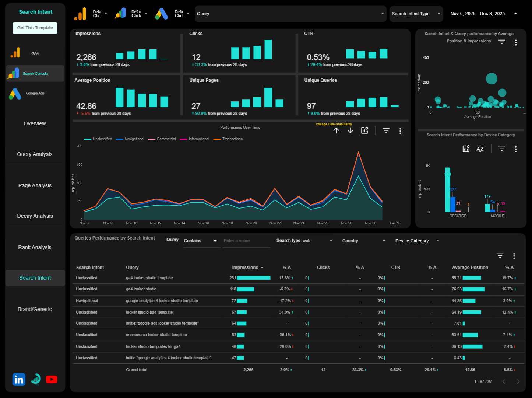Expand the Country filter dropdown

click(x=363, y=241)
